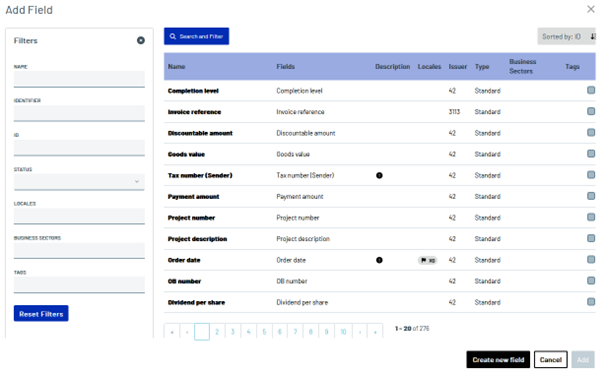Click the locale flag badge in Order date row

(428, 261)
